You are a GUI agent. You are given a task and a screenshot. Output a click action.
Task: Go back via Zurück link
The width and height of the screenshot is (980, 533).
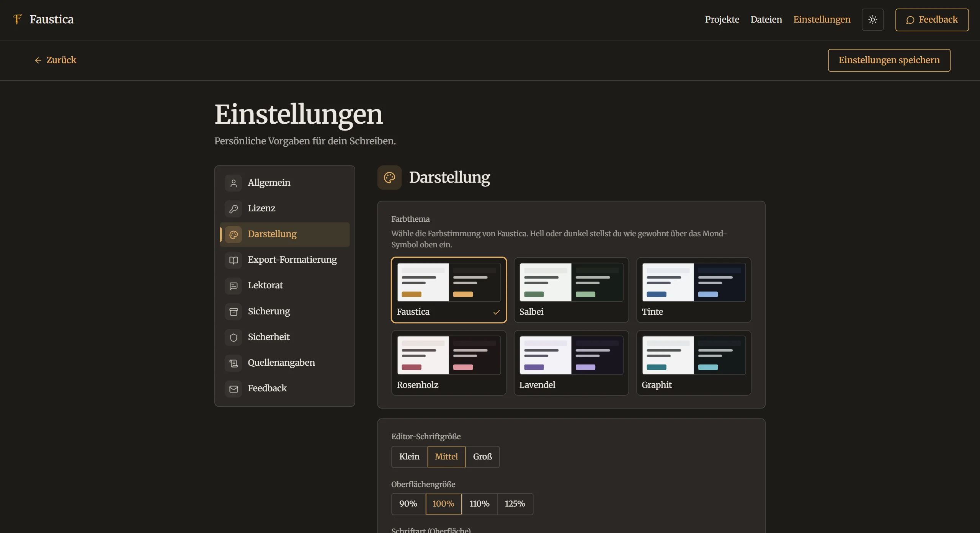[x=56, y=60]
